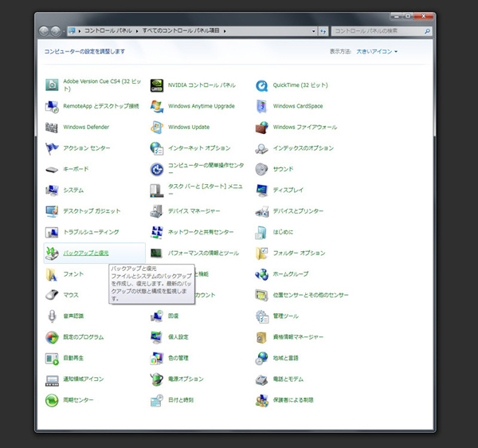This screenshot has height=448, width=478.
Task: Open the Windows CardSpace icon
Action: [x=261, y=106]
